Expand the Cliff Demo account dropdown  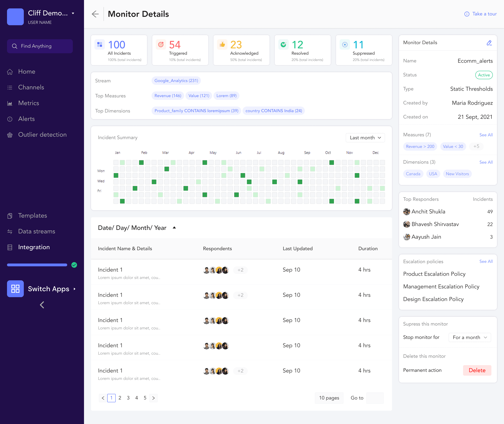[73, 13]
